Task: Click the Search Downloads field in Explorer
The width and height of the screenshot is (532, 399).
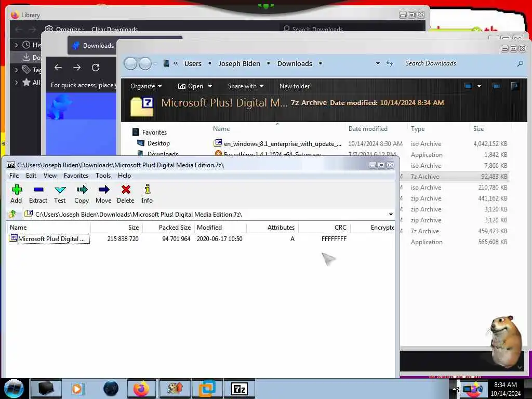Action: click(458, 63)
